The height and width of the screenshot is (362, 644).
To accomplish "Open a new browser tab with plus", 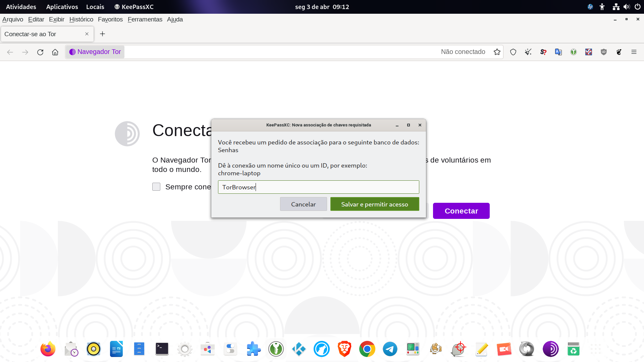I will (x=102, y=34).
